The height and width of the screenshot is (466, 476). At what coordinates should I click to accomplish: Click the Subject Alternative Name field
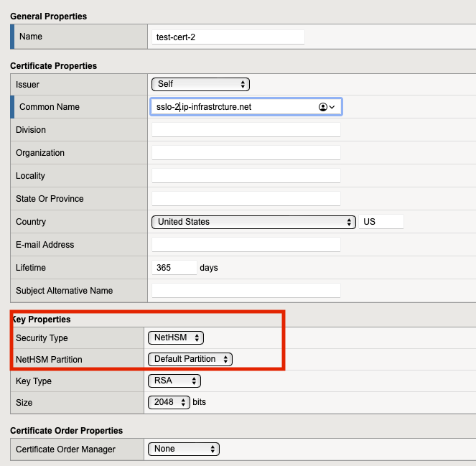pos(246,291)
